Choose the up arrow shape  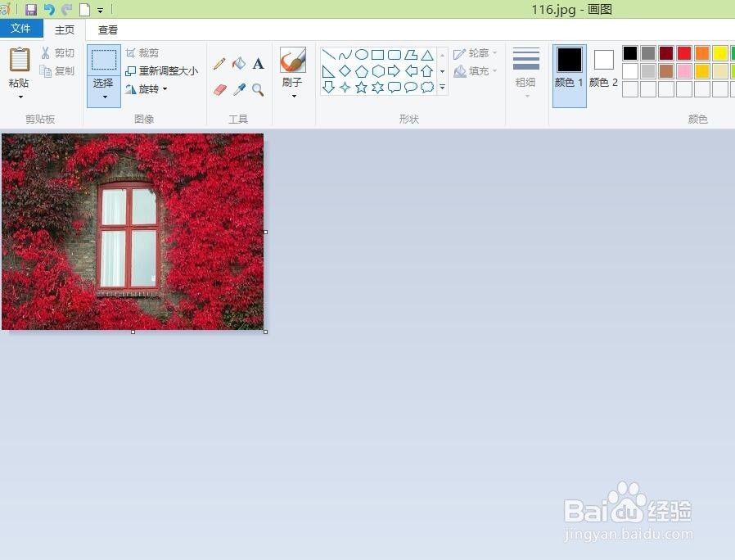(427, 71)
